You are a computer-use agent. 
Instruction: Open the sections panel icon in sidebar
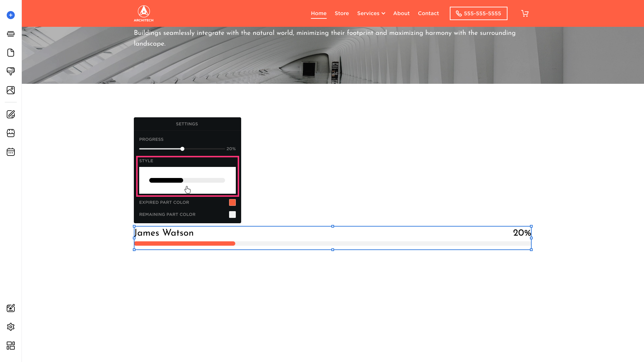pyautogui.click(x=11, y=34)
